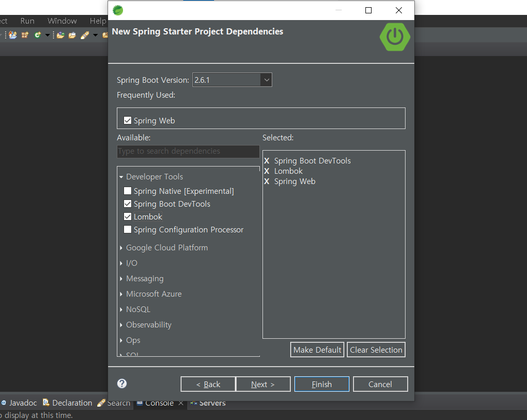The width and height of the screenshot is (527, 420).
Task: Click the Make Default button
Action: click(x=317, y=350)
